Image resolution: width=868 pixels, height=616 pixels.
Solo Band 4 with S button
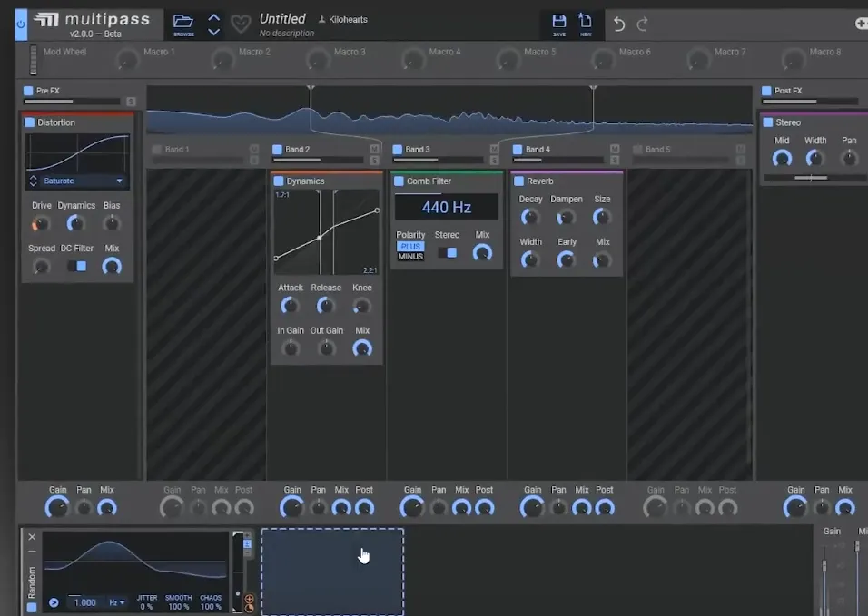tap(615, 161)
